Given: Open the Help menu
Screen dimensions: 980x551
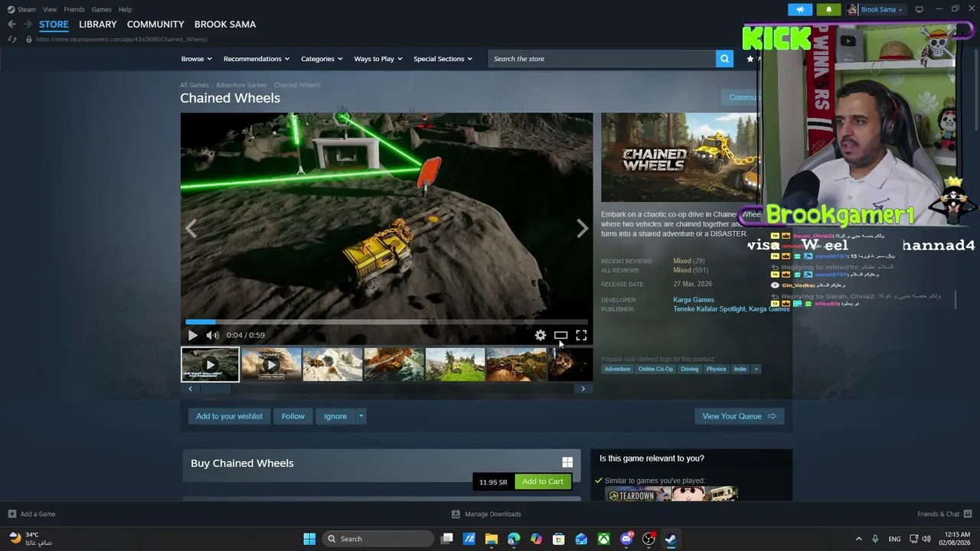Looking at the screenshot, I should [126, 9].
